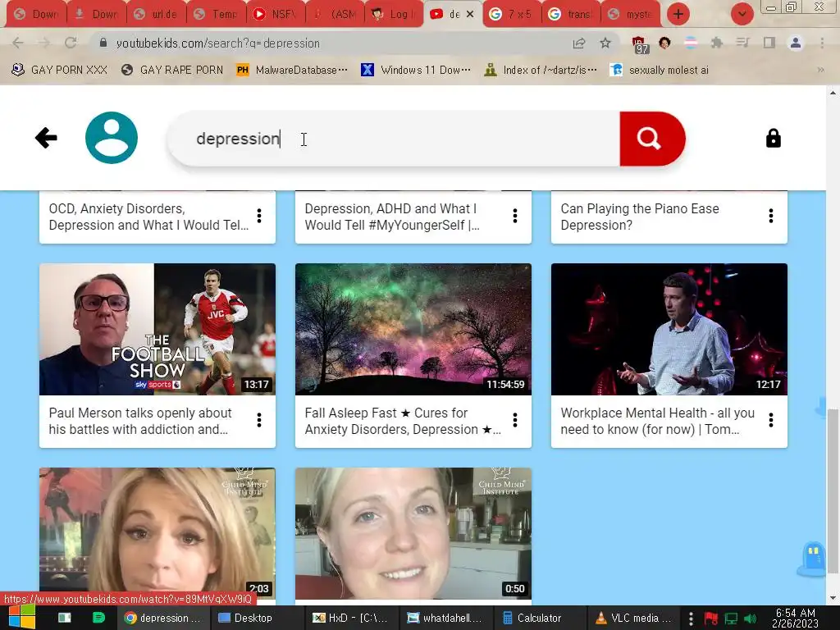The height and width of the screenshot is (630, 840).
Task: Open the HxD taskbar window
Action: pyautogui.click(x=351, y=618)
